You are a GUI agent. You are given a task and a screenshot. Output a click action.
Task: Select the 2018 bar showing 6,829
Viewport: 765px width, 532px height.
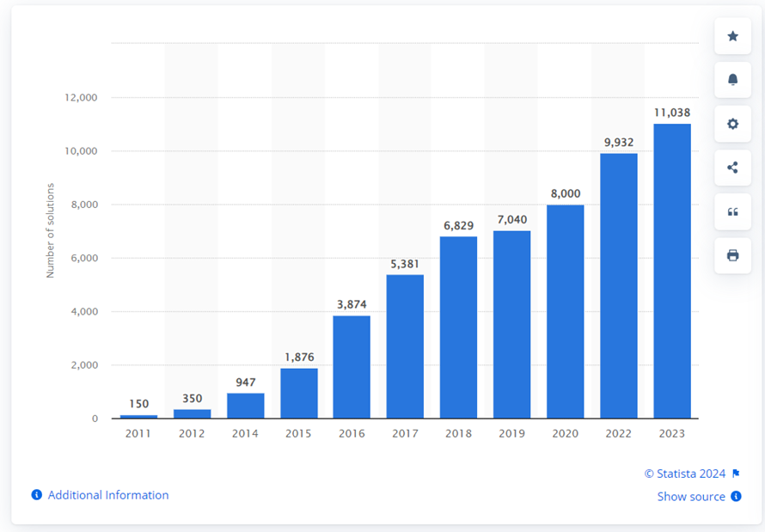point(458,327)
